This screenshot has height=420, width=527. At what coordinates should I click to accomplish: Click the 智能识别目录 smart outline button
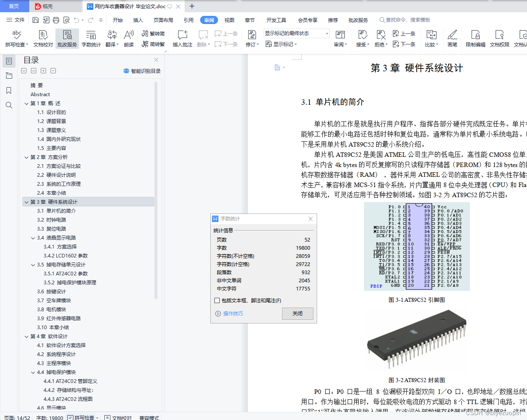pos(142,71)
